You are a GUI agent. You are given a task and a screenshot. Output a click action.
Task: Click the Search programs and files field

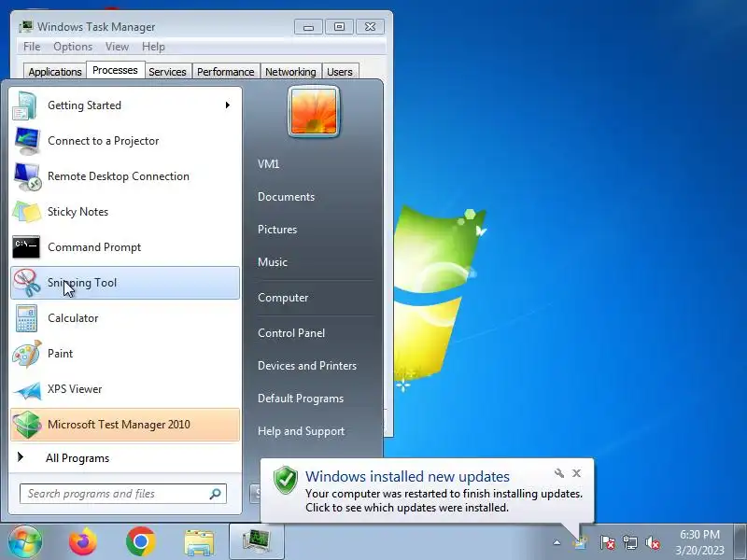pyautogui.click(x=123, y=494)
